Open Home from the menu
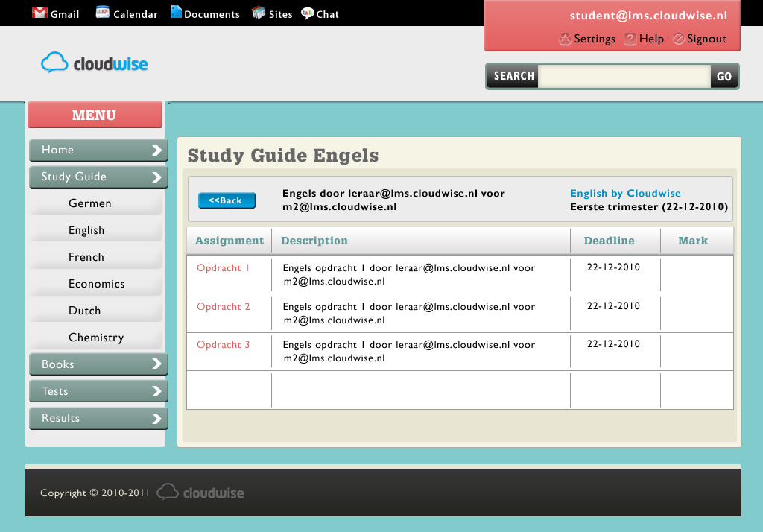Screen dimensions: 763x532 click(x=99, y=150)
